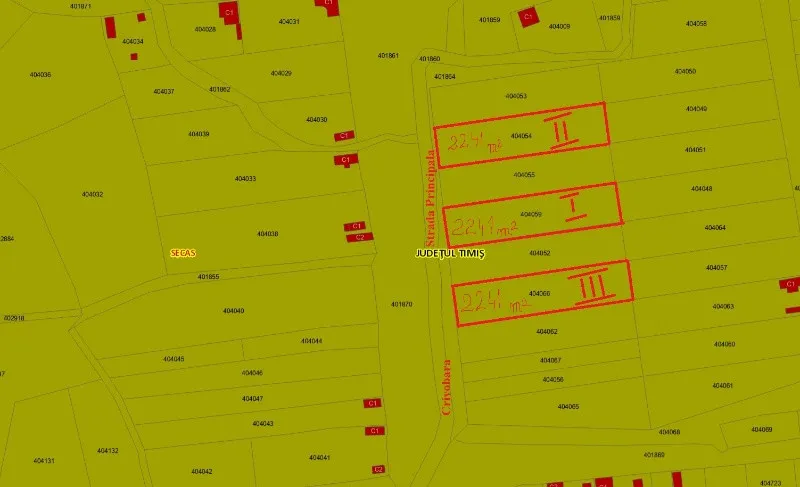800x487 pixels.
Task: Click C2 building beside parcel 404041
Action: tap(378, 470)
